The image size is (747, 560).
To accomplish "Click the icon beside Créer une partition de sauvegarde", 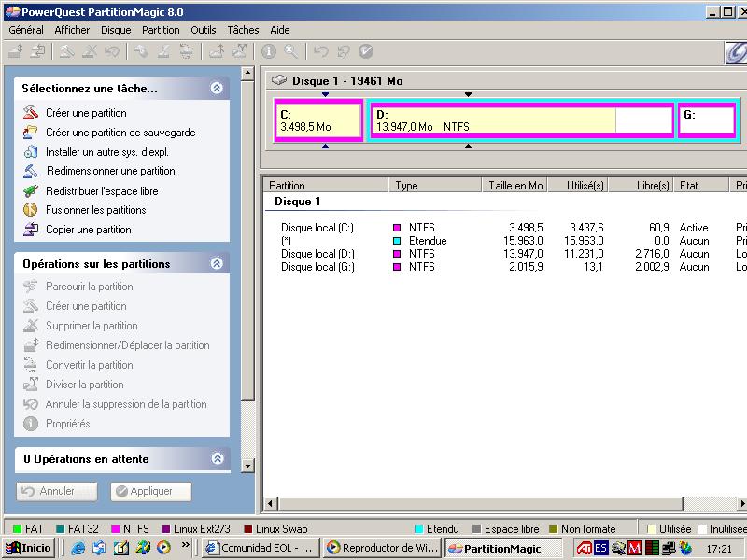I will (31, 132).
